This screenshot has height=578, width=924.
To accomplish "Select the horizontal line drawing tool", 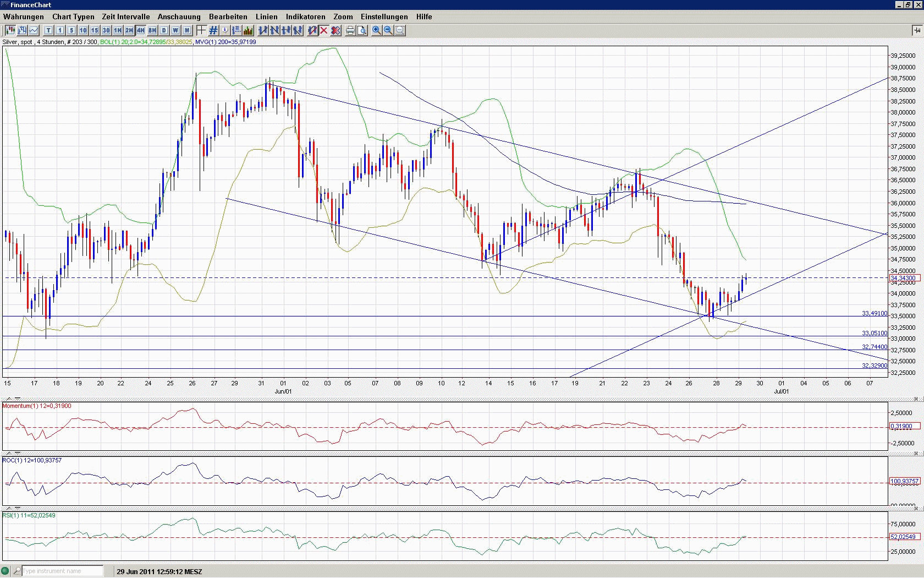I will click(286, 30).
